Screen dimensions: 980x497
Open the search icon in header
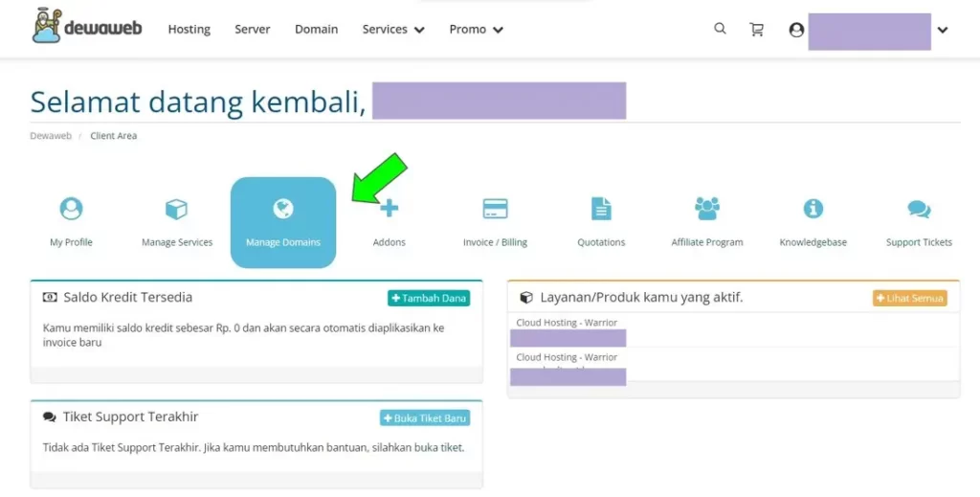(720, 29)
